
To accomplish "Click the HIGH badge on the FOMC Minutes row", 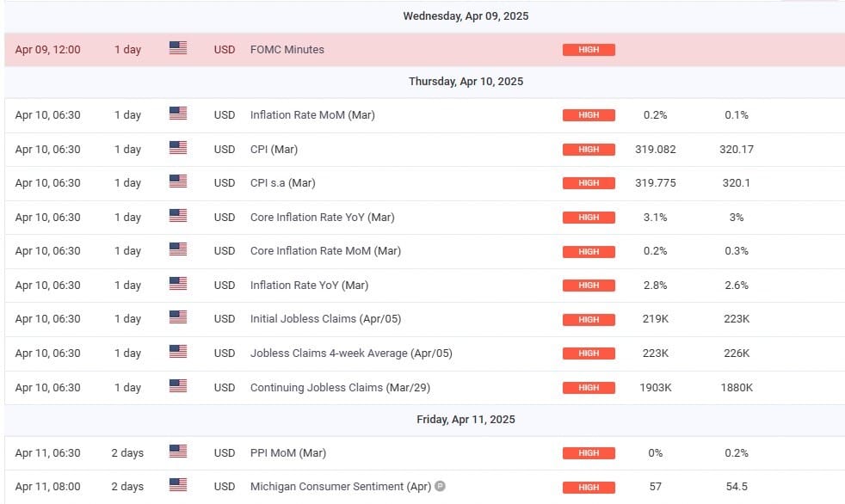I will coord(589,50).
